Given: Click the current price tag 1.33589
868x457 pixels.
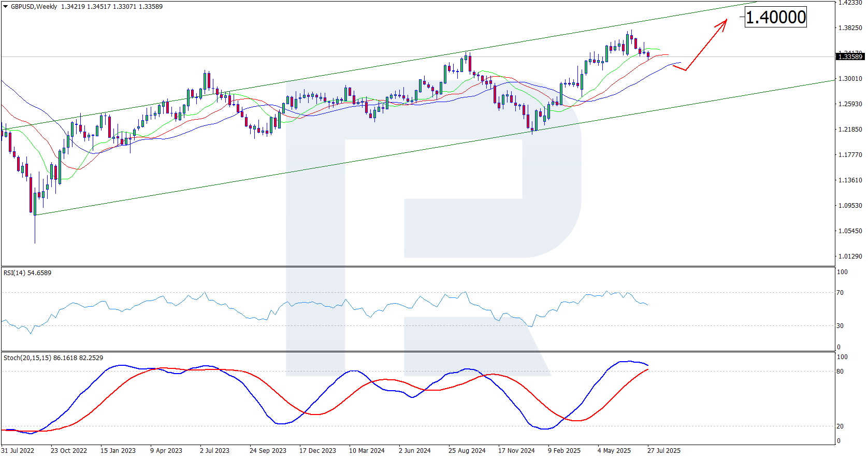Looking at the screenshot, I should (850, 57).
